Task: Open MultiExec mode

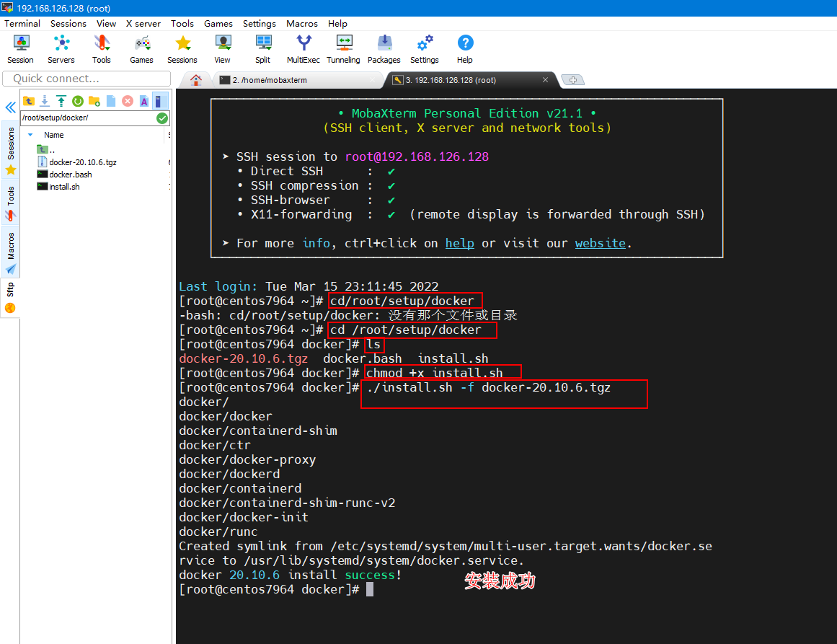Action: [x=304, y=48]
